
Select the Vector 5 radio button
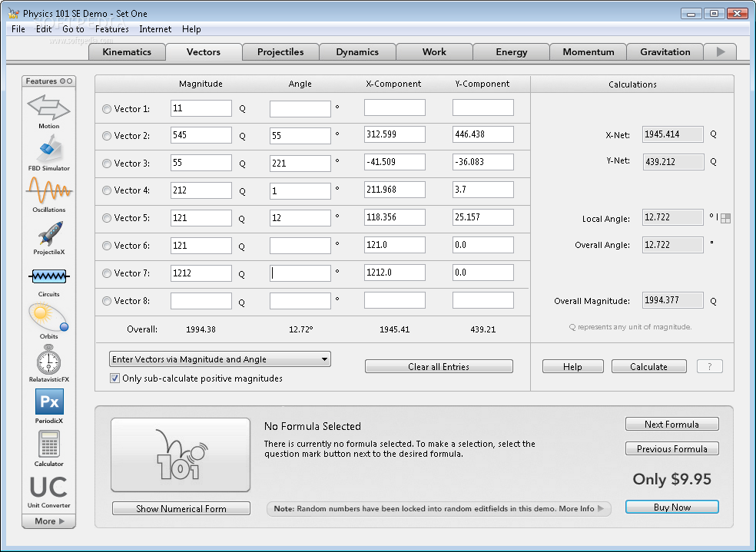coord(107,218)
